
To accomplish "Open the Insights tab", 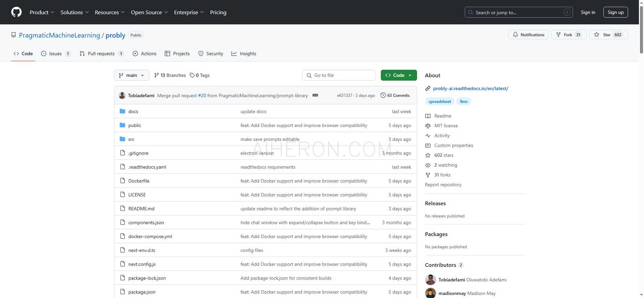I will (244, 54).
